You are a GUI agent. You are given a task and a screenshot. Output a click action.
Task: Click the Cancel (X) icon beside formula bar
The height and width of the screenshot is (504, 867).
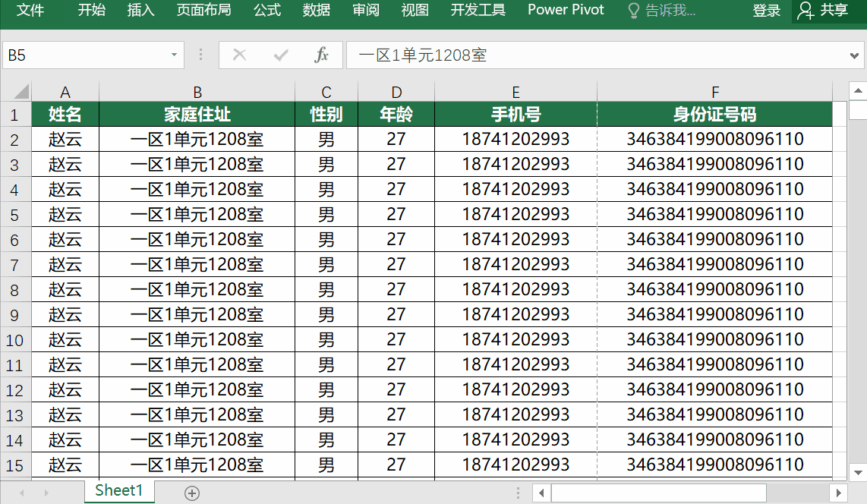point(240,55)
